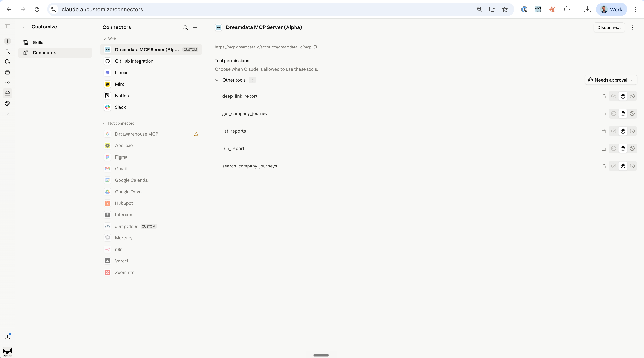Add a new connector with plus icon
This screenshot has width=644, height=358.
tap(195, 27)
